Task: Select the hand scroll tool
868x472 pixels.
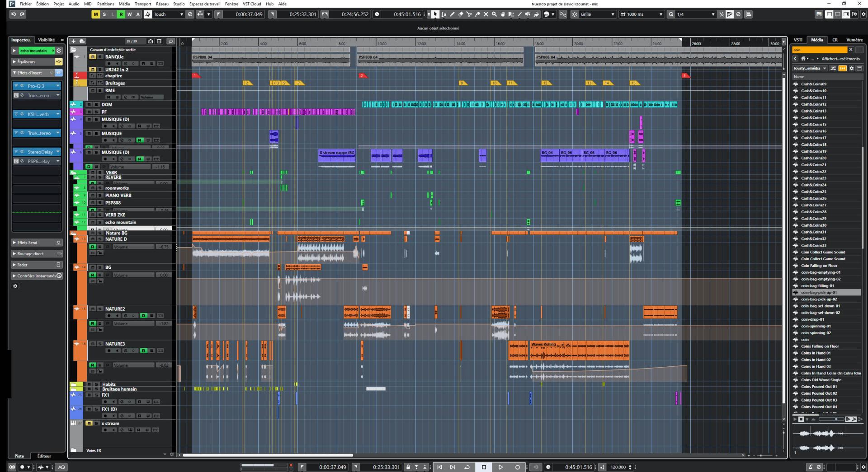Action: point(503,14)
